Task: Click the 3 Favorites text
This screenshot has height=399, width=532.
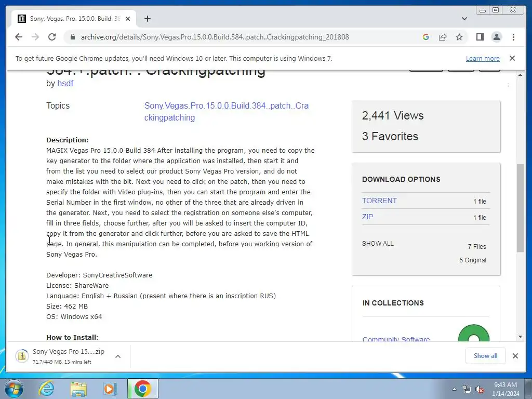Action: [x=390, y=137]
